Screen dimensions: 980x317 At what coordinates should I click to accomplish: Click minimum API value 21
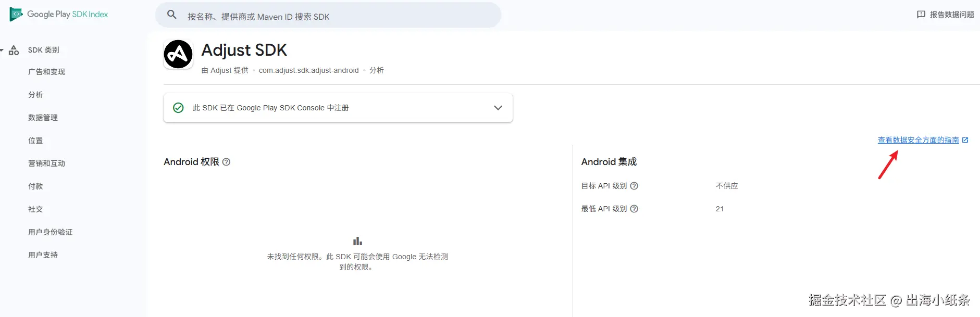(720, 209)
